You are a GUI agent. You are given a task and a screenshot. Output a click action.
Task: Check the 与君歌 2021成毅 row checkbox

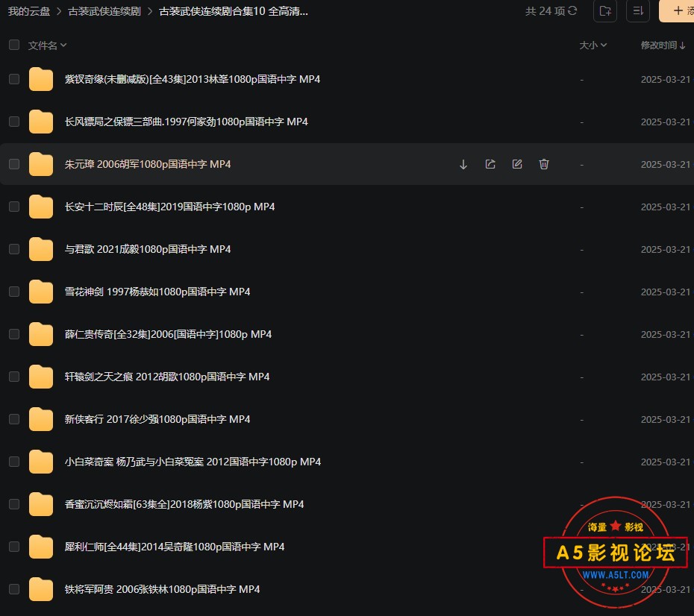click(14, 249)
